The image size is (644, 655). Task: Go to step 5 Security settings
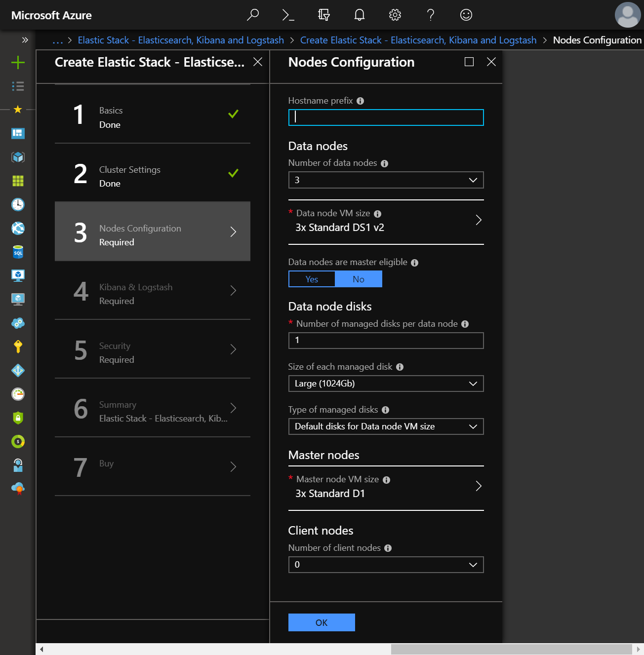153,352
